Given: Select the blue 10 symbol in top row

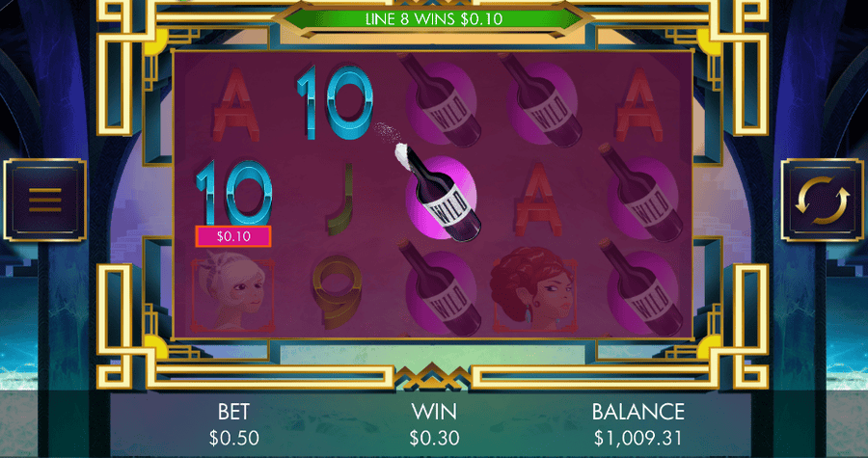Looking at the screenshot, I should pos(335,102).
